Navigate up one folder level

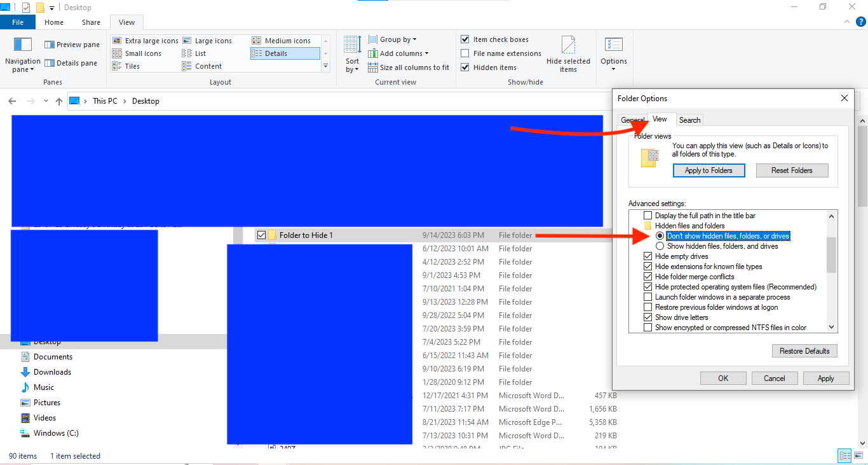[58, 101]
